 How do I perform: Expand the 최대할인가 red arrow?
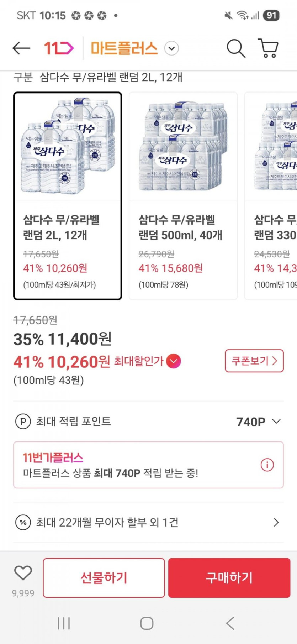point(174,361)
